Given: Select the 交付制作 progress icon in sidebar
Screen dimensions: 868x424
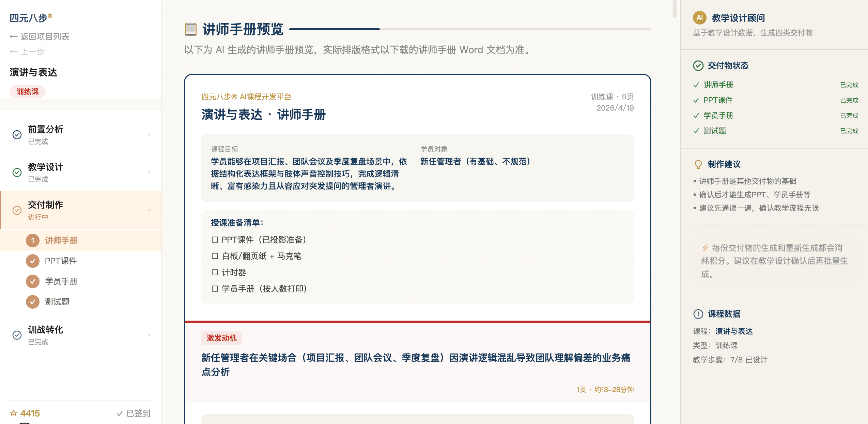Looking at the screenshot, I should click(x=17, y=210).
